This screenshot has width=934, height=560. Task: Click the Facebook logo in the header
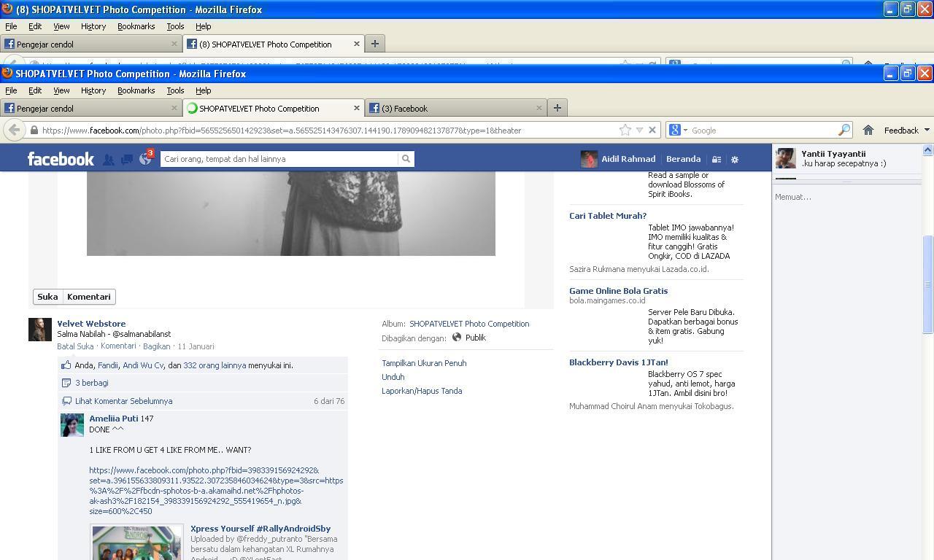(x=61, y=159)
